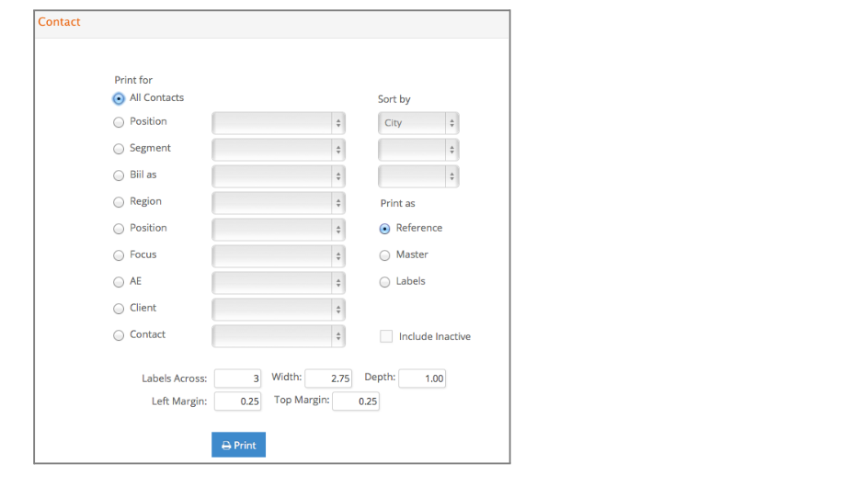Set Print as to Reference
The image size is (868, 497).
point(384,229)
